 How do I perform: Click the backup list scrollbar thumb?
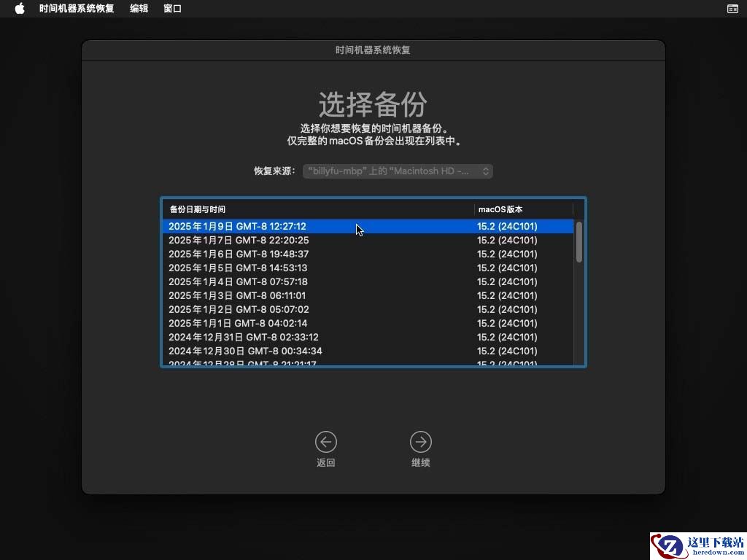pos(578,242)
